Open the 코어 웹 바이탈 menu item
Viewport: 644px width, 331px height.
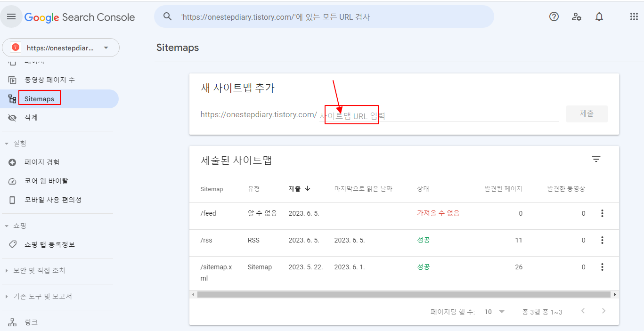46,181
